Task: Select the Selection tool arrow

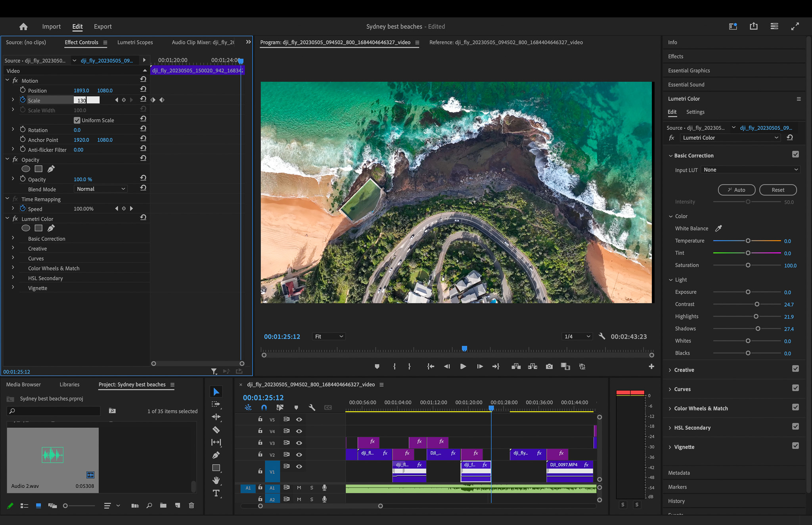Action: pos(216,392)
